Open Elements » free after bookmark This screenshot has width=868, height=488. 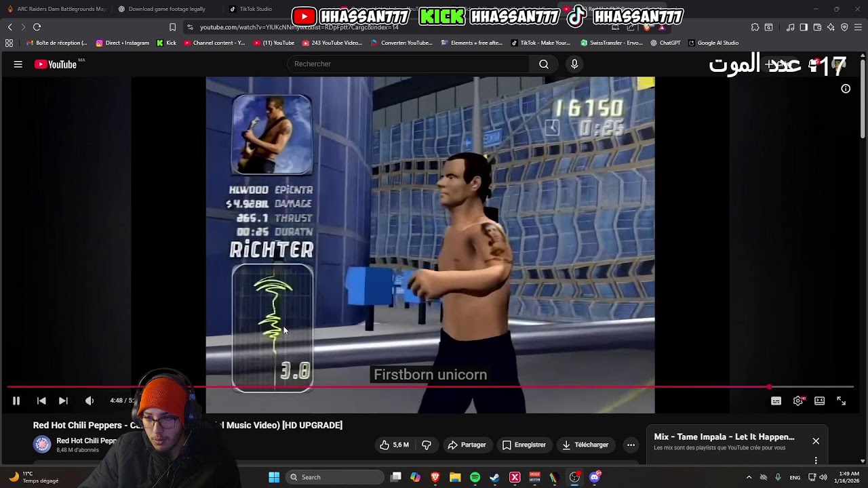(471, 43)
